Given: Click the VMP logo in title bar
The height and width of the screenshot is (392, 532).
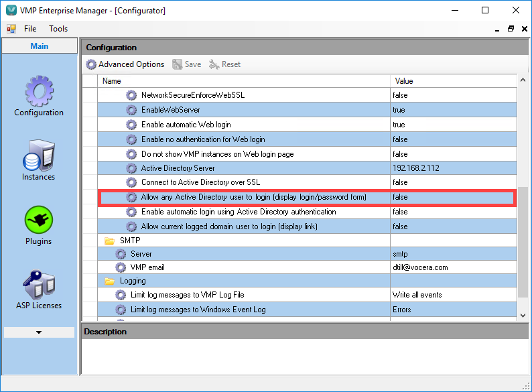Looking at the screenshot, I should 11,10.
